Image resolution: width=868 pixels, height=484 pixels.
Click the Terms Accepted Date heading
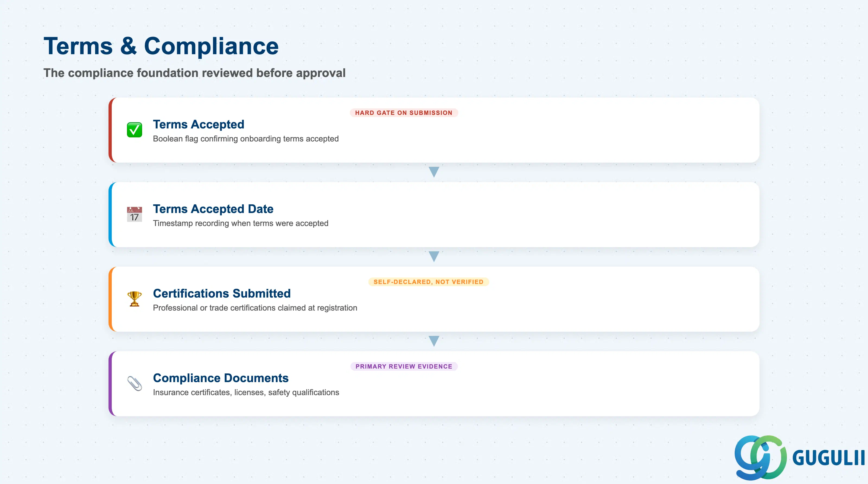213,209
